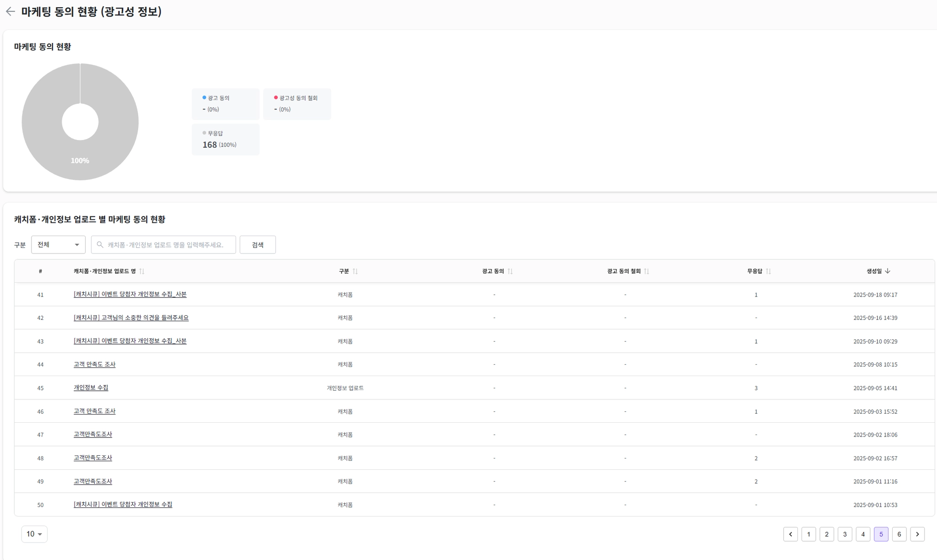Jump to pagination page 6
937x560 pixels.
tap(899, 534)
